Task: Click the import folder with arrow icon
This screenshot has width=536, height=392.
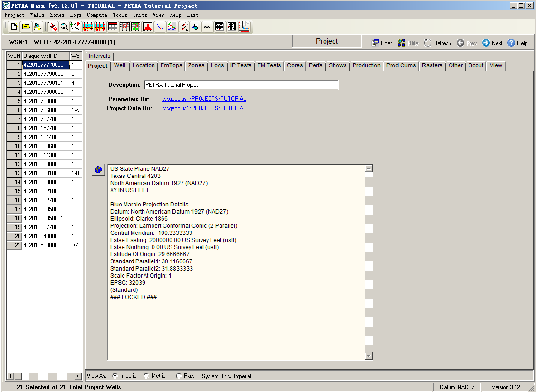Action: coord(38,27)
